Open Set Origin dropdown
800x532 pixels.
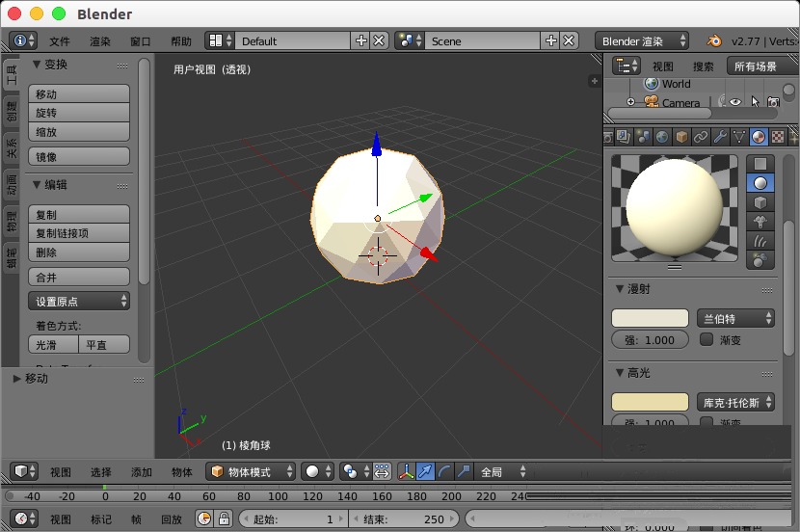[x=79, y=301]
